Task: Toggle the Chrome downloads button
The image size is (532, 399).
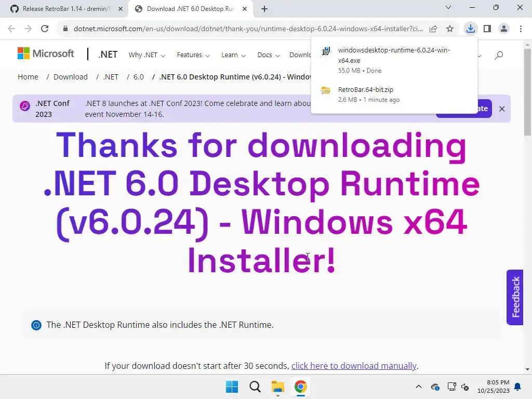Action: click(x=470, y=29)
